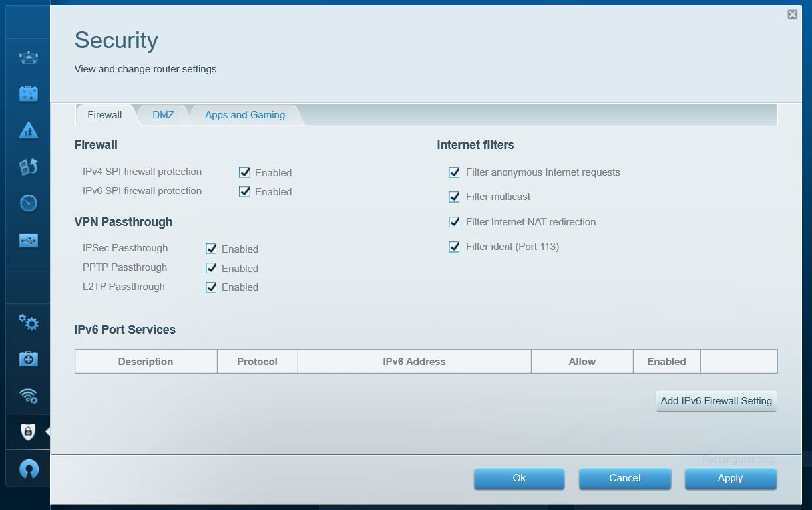Viewport: 812px width, 510px height.
Task: Switch to the DMZ tab
Action: [x=163, y=115]
